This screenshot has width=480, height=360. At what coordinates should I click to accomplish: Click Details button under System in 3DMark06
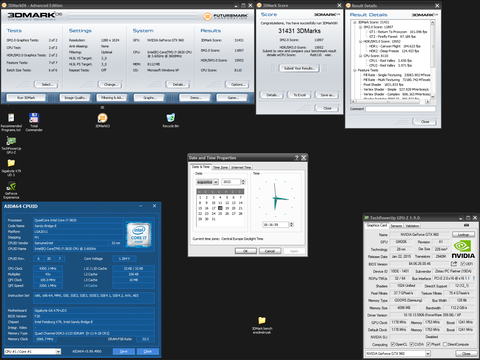click(178, 84)
